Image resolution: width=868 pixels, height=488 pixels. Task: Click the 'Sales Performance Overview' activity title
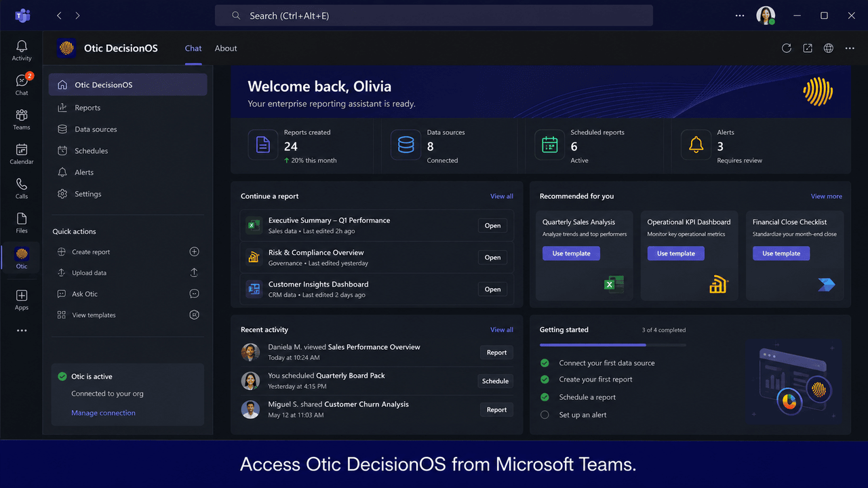coord(374,347)
